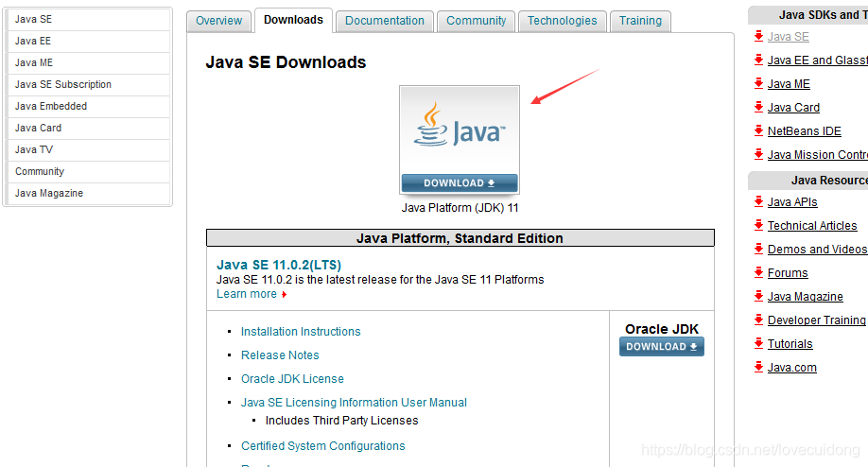Open Java SE link in Java SDKs panel
The width and height of the screenshot is (868, 467).
point(789,37)
